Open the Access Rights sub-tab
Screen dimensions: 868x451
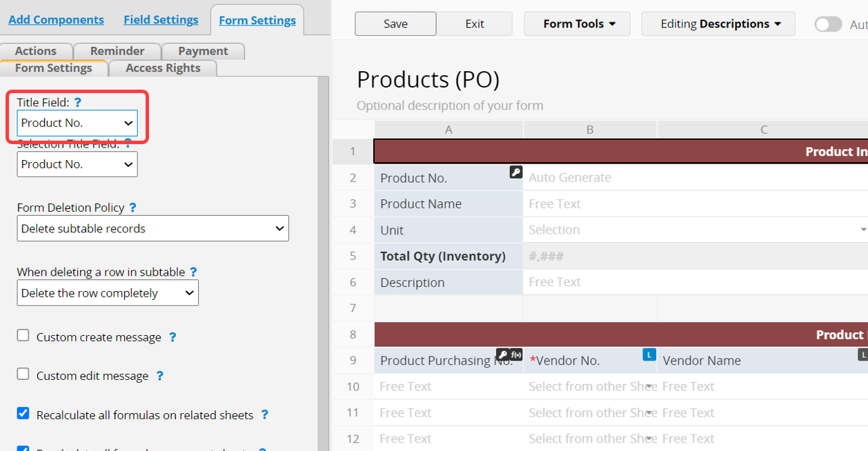click(163, 68)
